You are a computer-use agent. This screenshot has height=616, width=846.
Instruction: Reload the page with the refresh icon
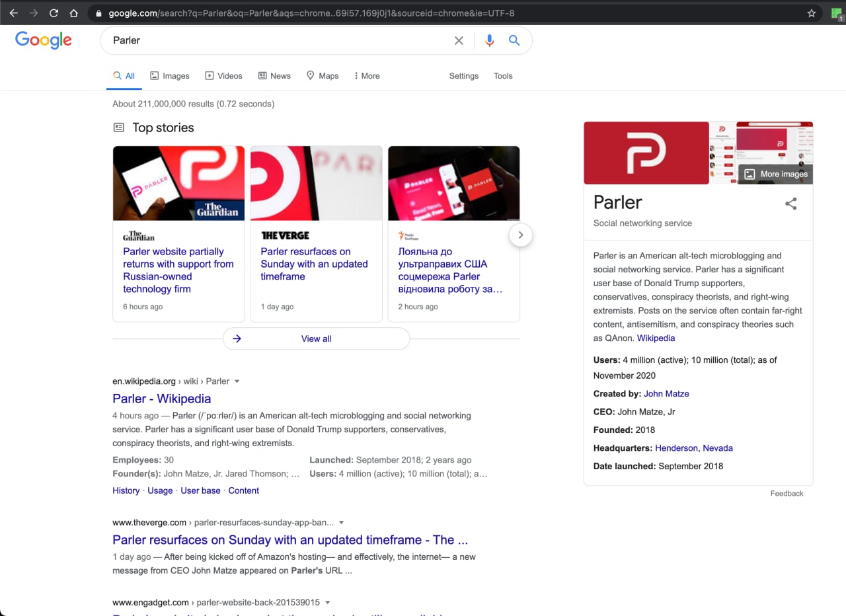(x=54, y=13)
